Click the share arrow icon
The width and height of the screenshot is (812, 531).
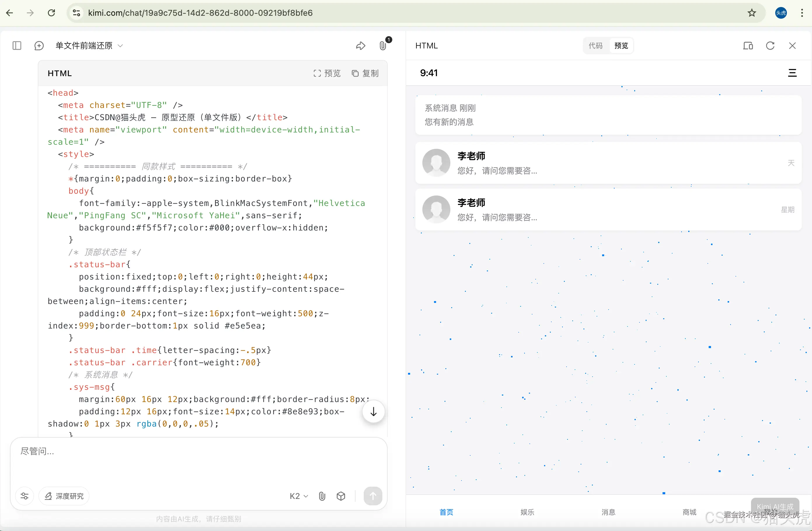coord(360,45)
